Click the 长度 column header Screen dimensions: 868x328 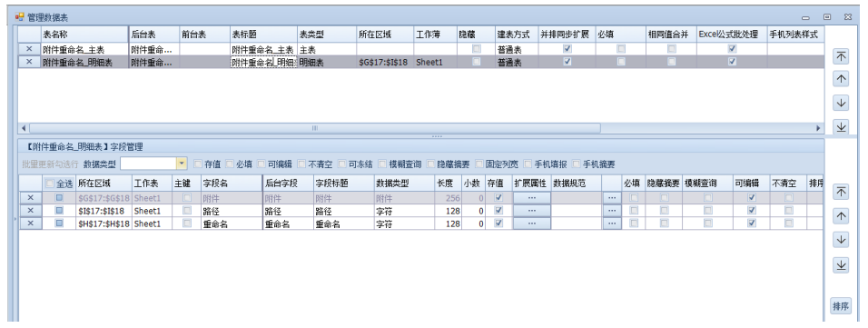click(x=449, y=184)
